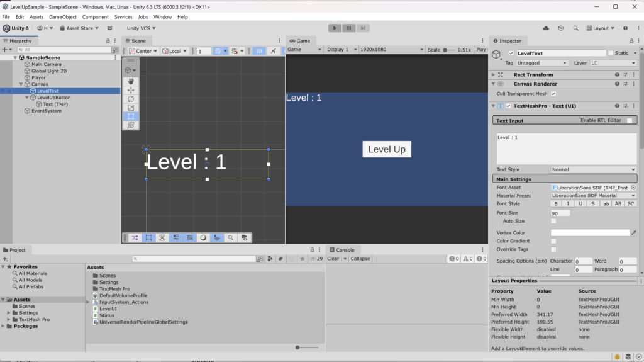Expand the Rect Transform component
The height and width of the screenshot is (362, 644).
coord(494,75)
